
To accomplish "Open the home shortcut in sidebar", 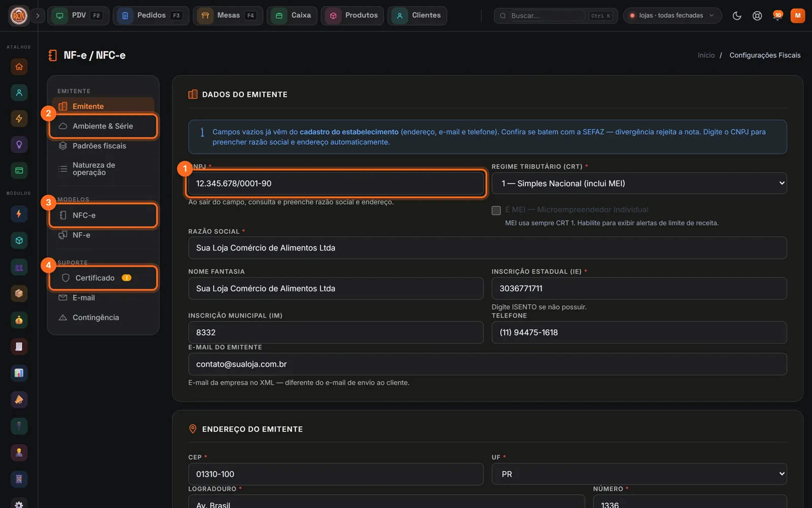I will pos(19,67).
